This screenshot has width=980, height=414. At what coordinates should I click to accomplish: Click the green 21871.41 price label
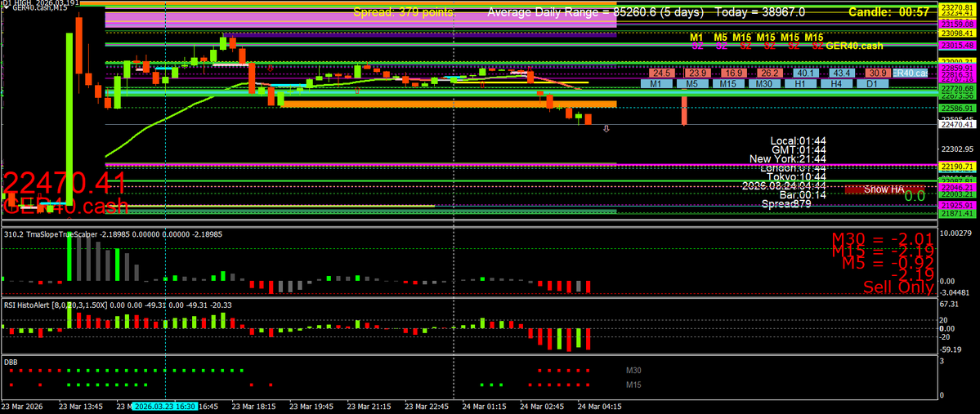point(955,214)
